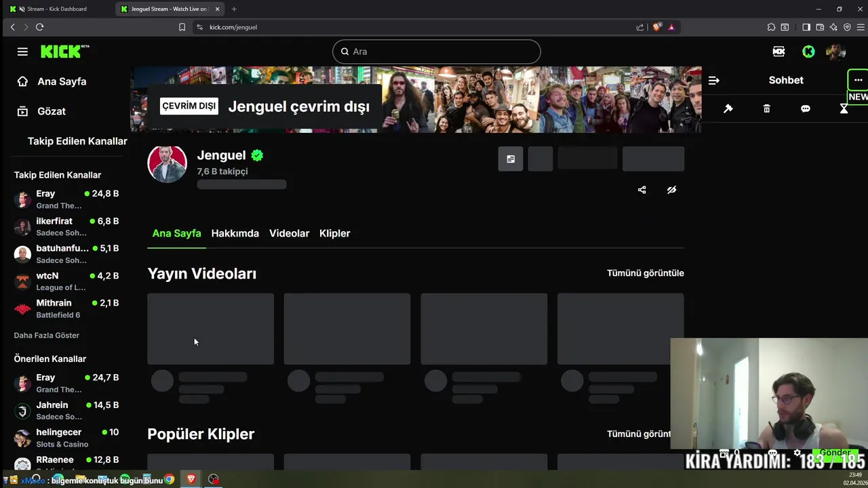Open Ana Sayfa in the sidebar

pos(62,81)
